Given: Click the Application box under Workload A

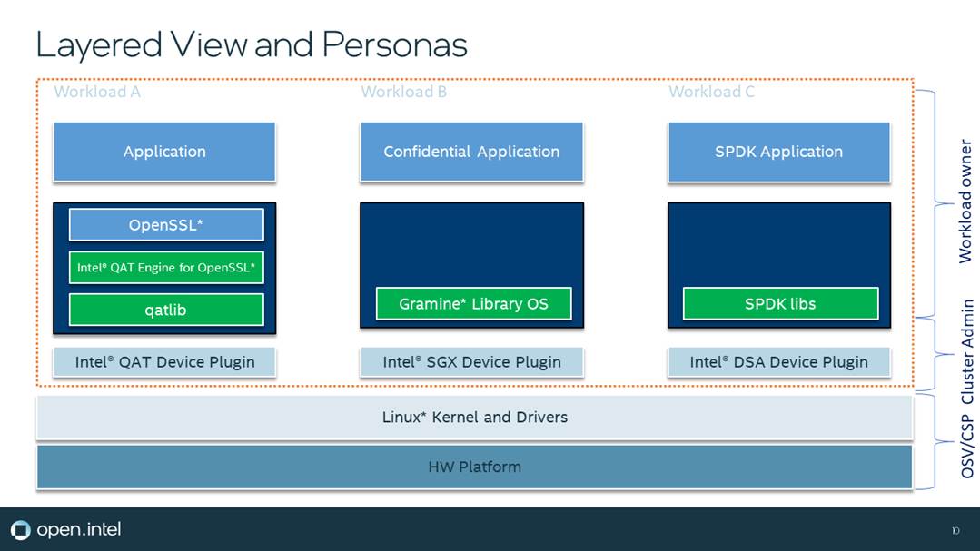Looking at the screenshot, I should click(164, 152).
